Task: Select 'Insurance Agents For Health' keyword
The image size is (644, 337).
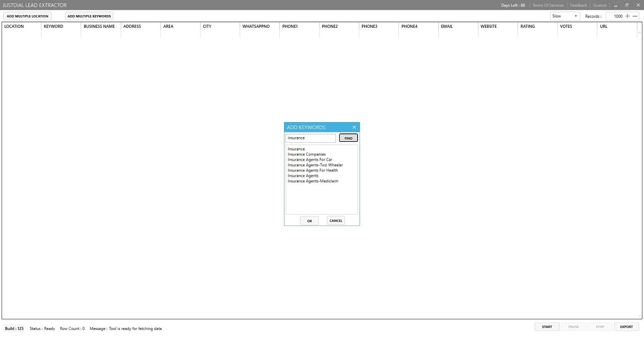Action: pos(313,171)
